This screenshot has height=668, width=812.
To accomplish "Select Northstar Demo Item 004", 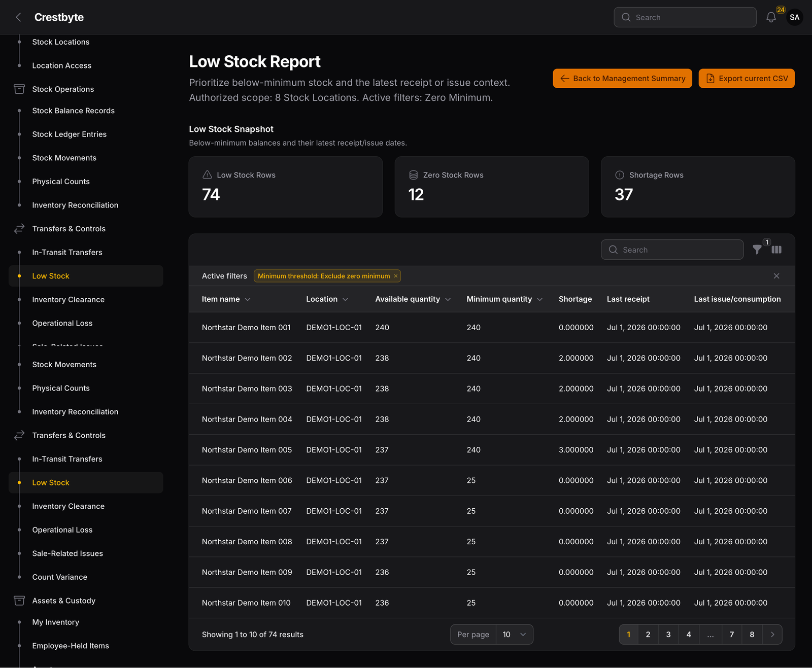I will coord(247,419).
